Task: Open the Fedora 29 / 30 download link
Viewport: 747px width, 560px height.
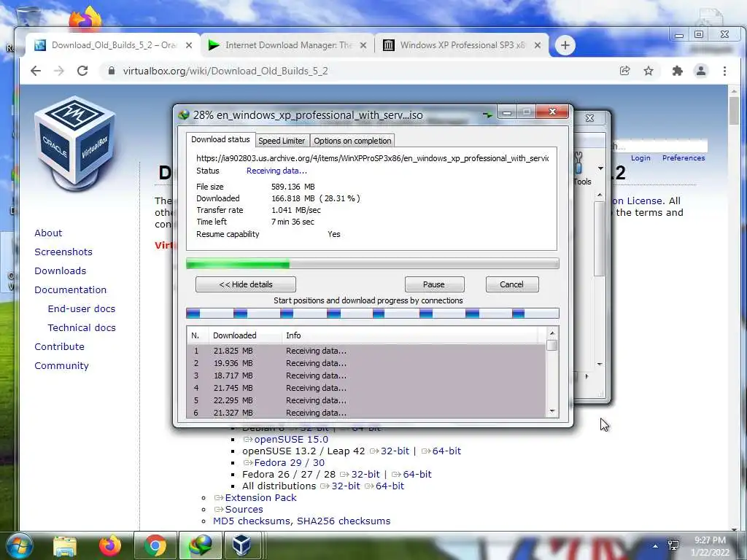Action: point(289,462)
